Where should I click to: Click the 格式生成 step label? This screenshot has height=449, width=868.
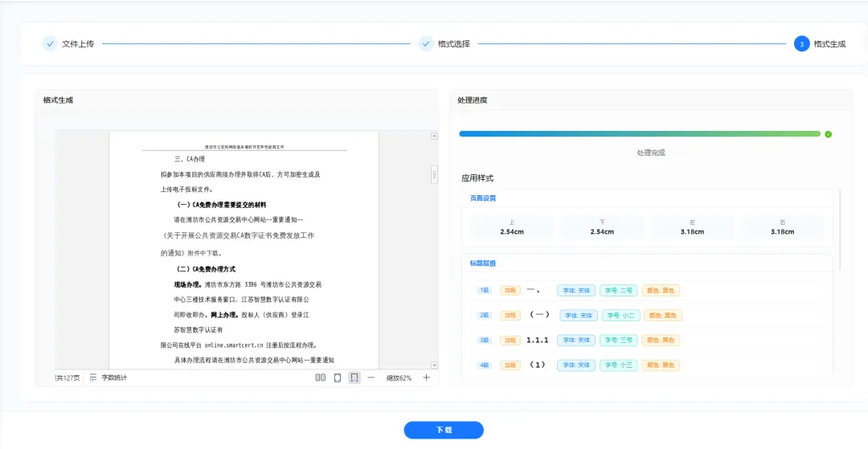[829, 43]
